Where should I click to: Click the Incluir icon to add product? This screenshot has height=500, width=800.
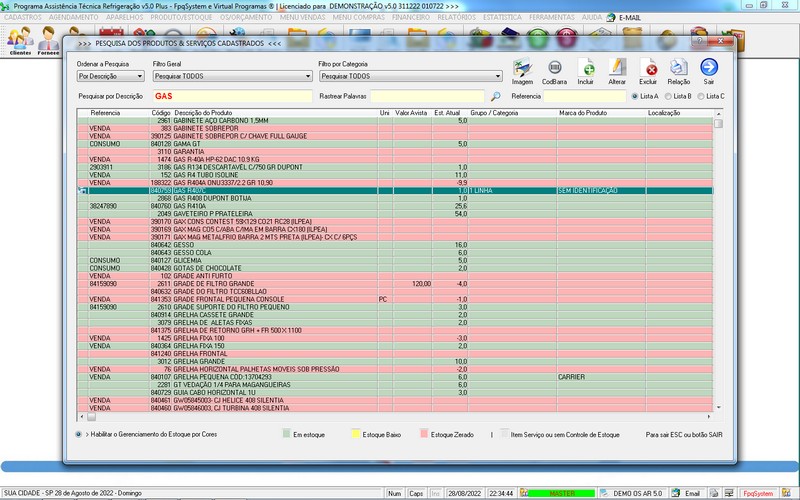(586, 70)
